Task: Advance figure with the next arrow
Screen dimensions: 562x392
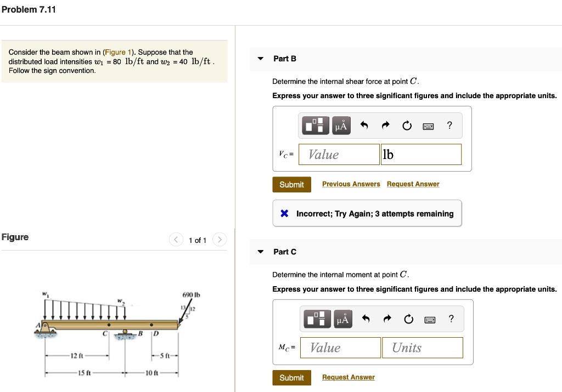Action: [x=219, y=240]
